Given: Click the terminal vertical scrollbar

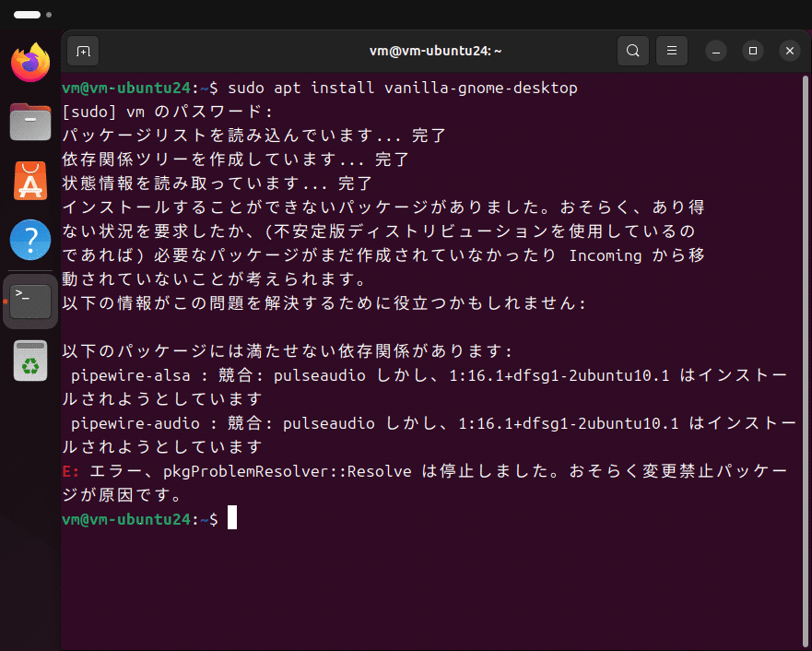Looking at the screenshot, I should (x=806, y=362).
